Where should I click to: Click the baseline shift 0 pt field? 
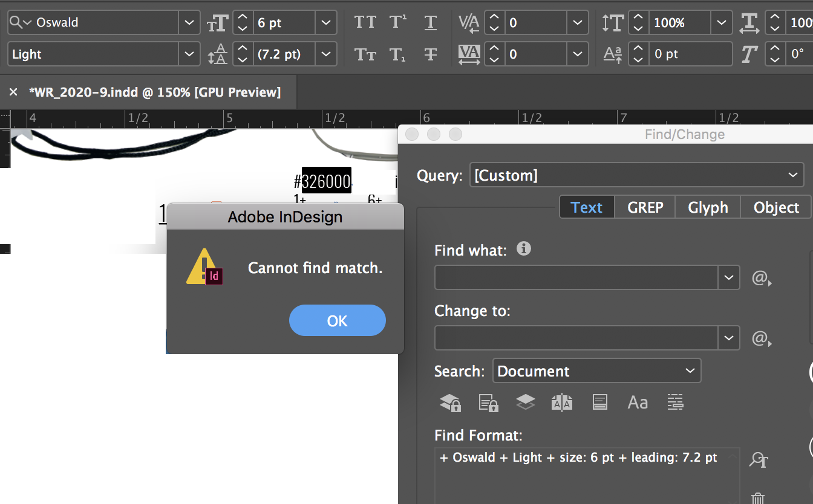tap(690, 54)
